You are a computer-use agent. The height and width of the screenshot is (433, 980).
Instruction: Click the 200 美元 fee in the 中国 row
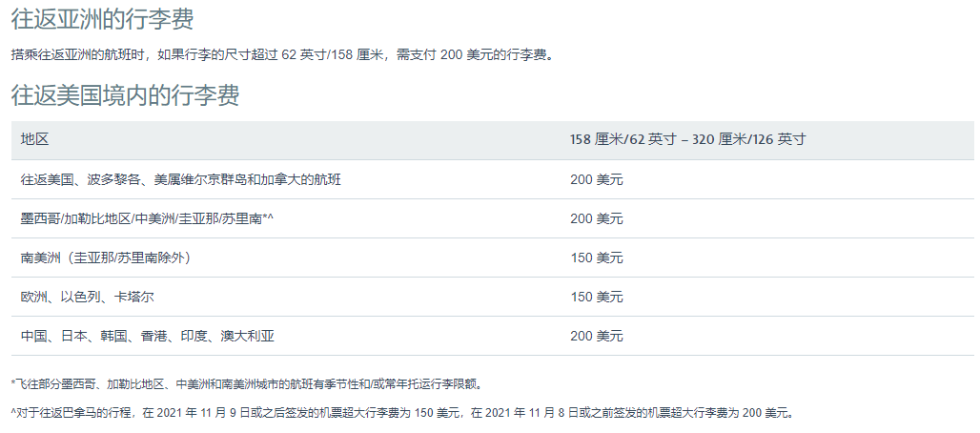coord(596,336)
